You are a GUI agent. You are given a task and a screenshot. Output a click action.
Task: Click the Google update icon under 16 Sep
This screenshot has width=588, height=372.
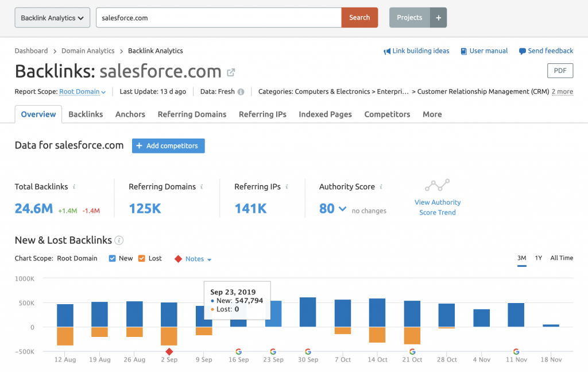point(238,351)
